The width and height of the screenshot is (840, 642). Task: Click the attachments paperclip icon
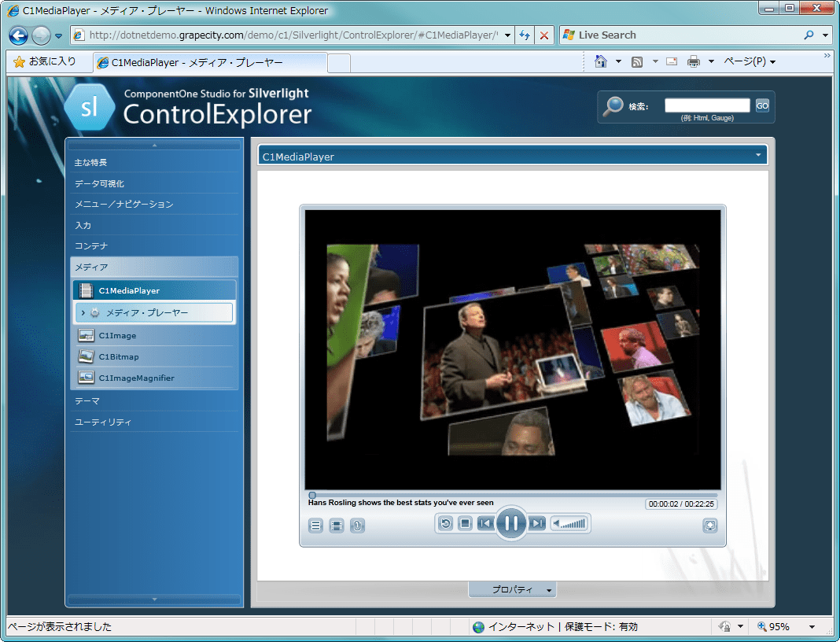point(357,525)
